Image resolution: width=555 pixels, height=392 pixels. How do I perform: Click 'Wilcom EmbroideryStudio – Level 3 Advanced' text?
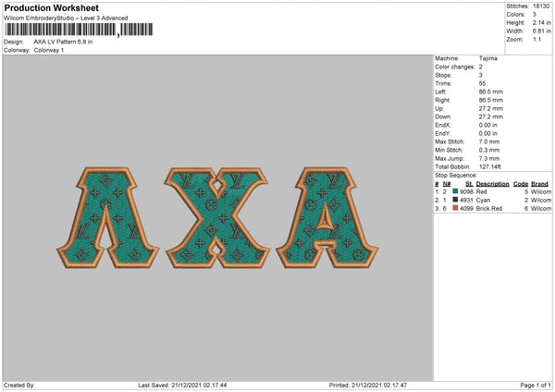click(66, 18)
